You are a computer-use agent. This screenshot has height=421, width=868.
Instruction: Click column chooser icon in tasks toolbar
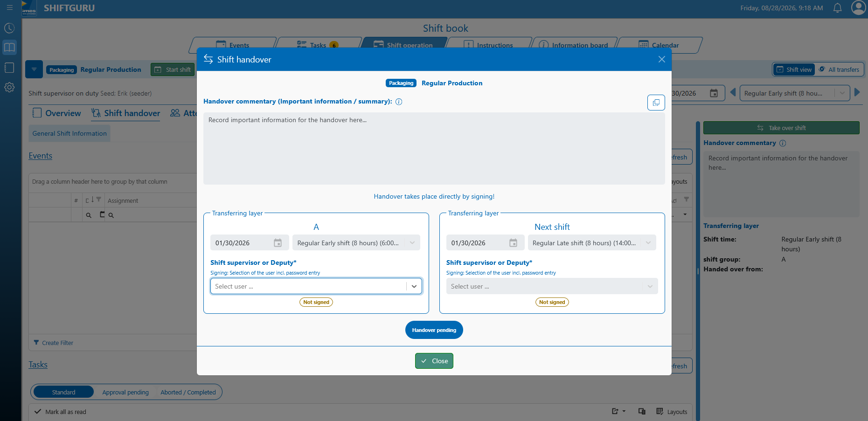click(642, 411)
